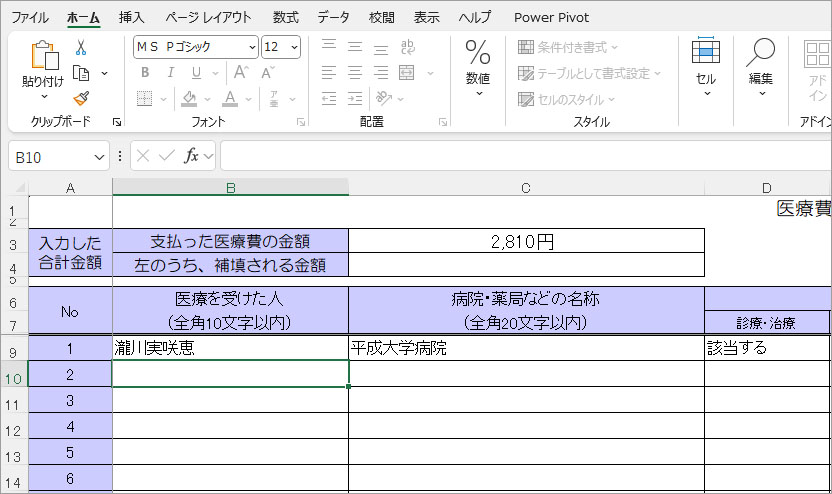
Task: Expand the Borders options arrow
Action: click(x=163, y=99)
